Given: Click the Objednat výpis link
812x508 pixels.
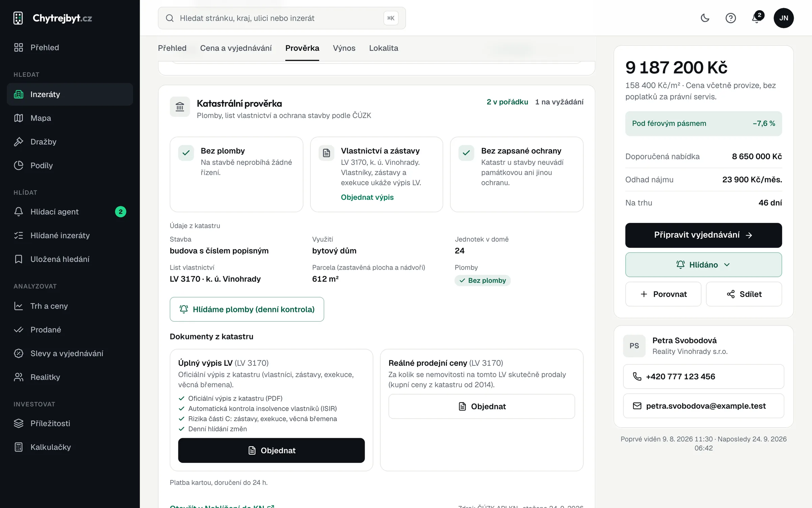Looking at the screenshot, I should pyautogui.click(x=367, y=197).
